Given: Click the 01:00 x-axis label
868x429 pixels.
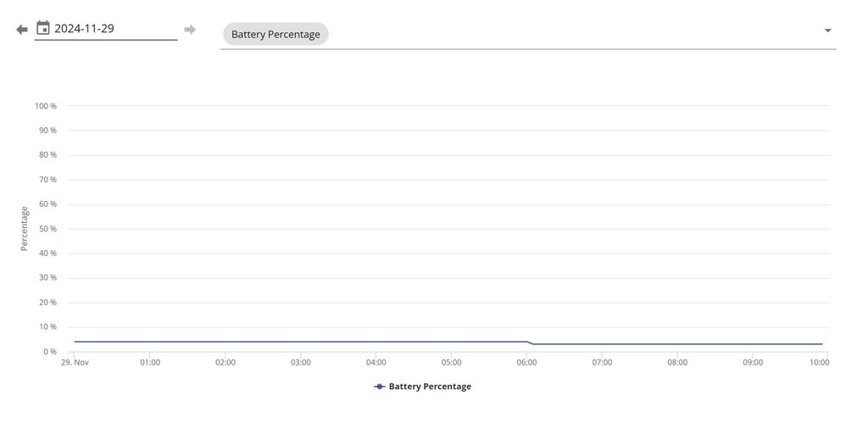Looking at the screenshot, I should (150, 363).
